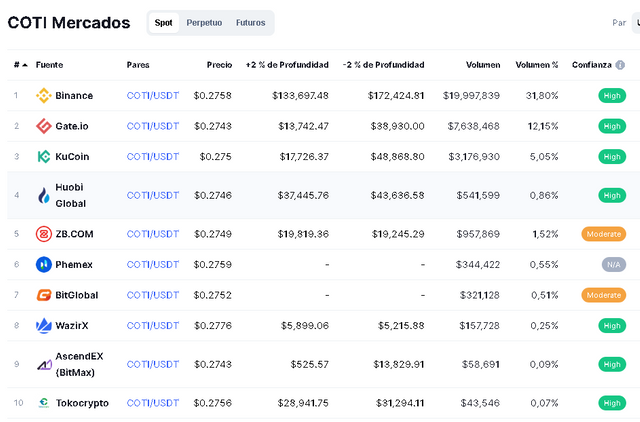
Task: Open the Confianza info icon
Action: 620,65
